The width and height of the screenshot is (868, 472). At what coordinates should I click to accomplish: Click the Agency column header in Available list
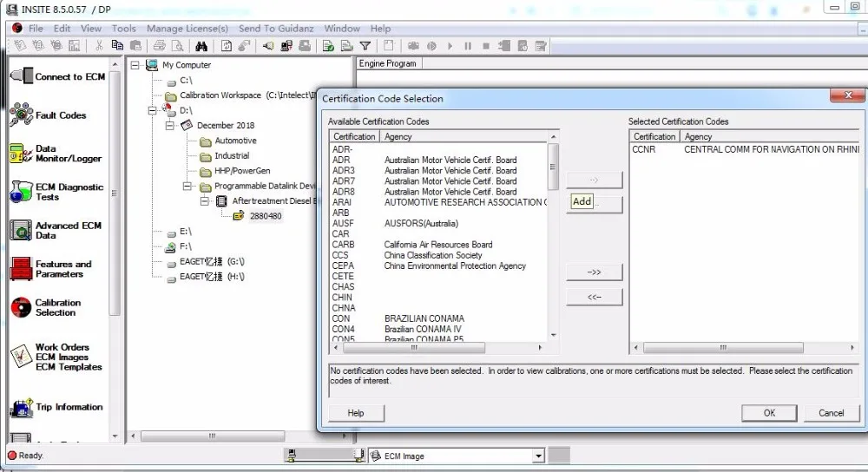tap(464, 137)
